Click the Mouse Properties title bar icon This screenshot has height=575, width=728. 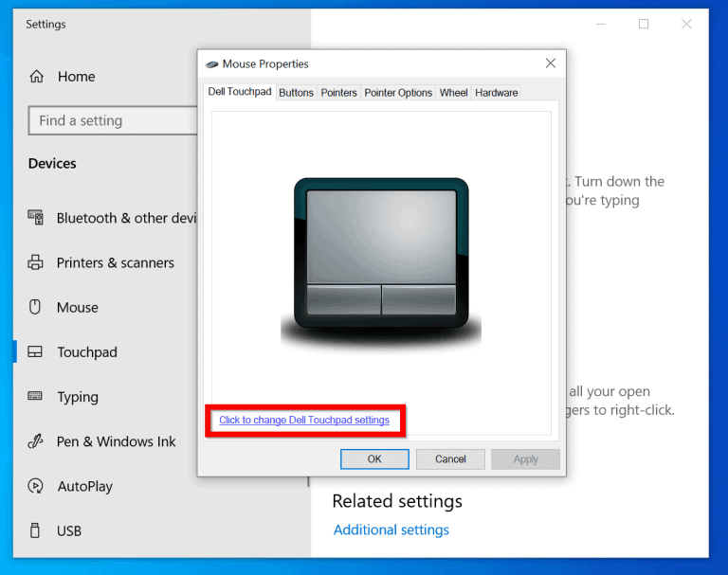212,64
